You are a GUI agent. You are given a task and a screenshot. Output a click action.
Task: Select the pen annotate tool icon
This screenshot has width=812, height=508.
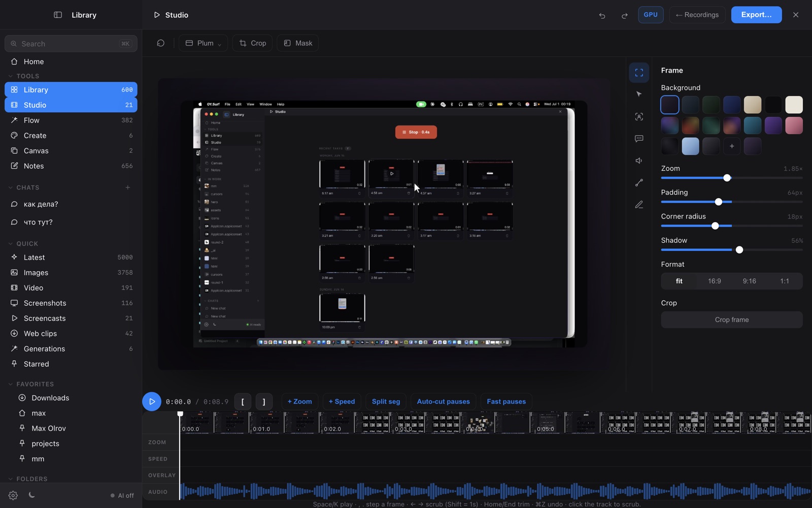click(639, 205)
